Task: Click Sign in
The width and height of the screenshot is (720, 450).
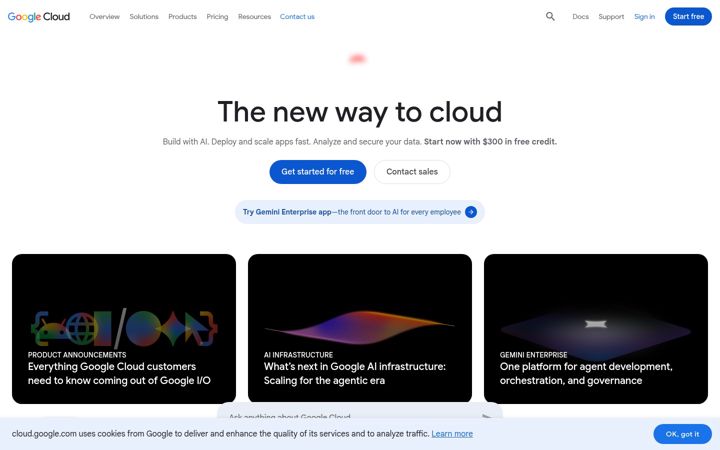Action: tap(644, 17)
